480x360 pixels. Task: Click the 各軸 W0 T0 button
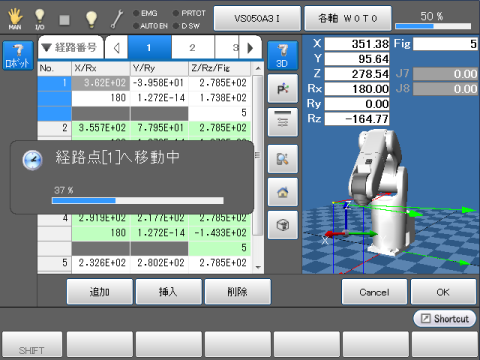(348, 18)
